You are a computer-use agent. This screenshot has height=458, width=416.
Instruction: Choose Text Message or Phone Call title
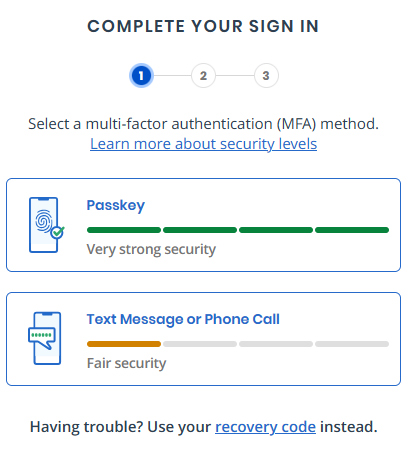183,319
